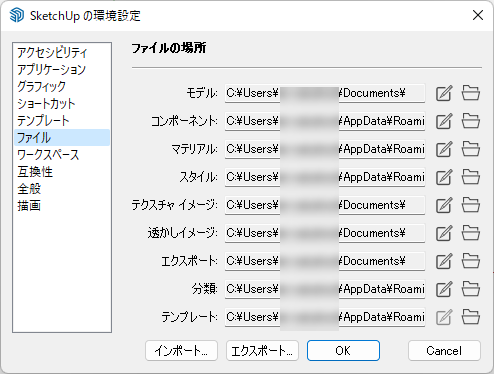Click the エクスポート path field
Viewport: 494px width, 374px height.
(325, 261)
